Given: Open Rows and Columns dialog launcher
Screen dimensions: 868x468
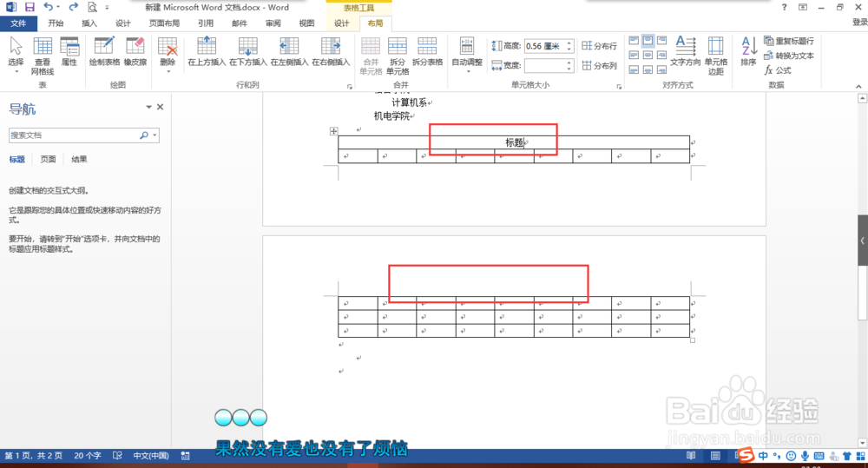Looking at the screenshot, I should click(x=349, y=87).
